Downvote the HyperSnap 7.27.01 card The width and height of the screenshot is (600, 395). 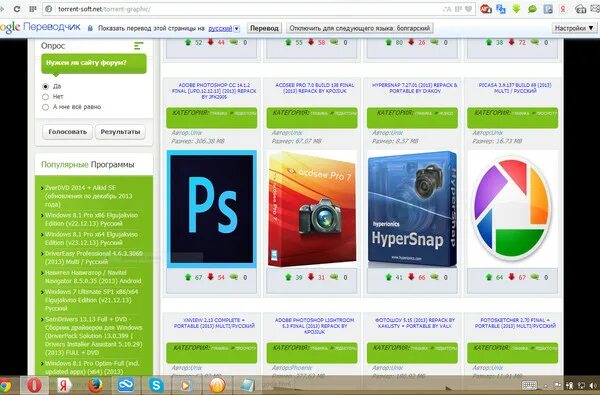click(411, 277)
